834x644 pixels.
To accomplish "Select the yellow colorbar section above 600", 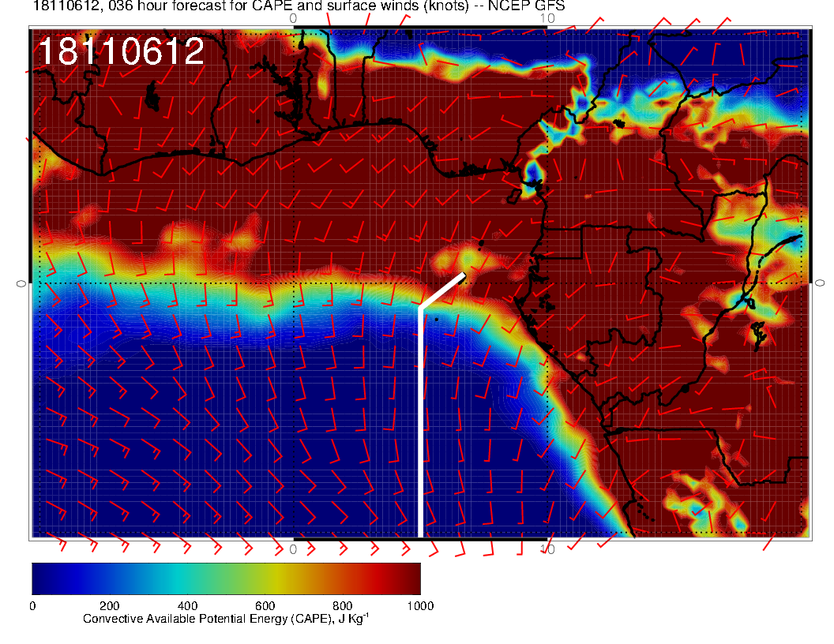I will point(265,578).
